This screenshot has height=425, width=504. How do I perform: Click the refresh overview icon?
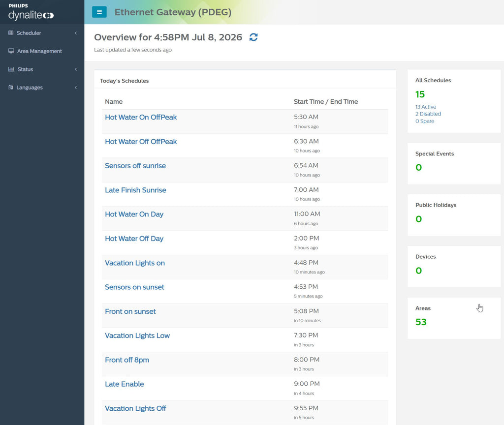click(x=253, y=37)
